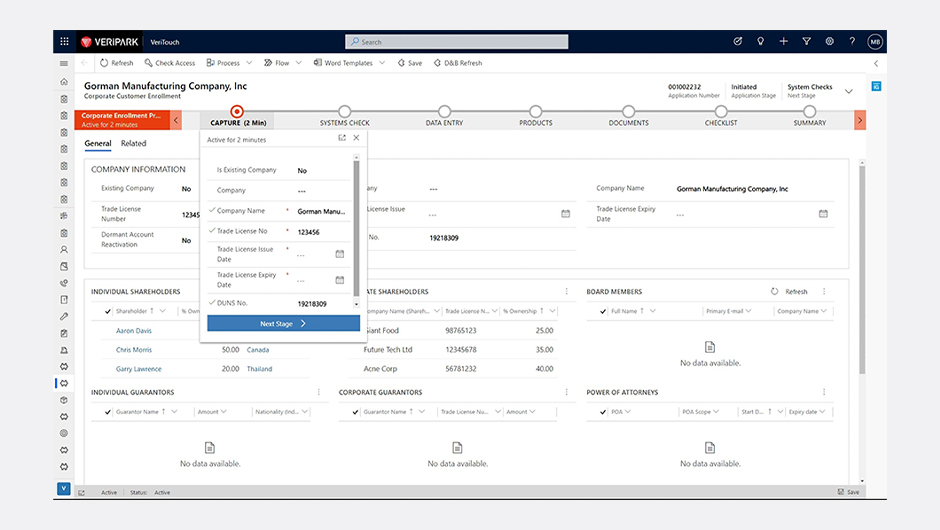Collapse the right side pane arrow

(876, 63)
